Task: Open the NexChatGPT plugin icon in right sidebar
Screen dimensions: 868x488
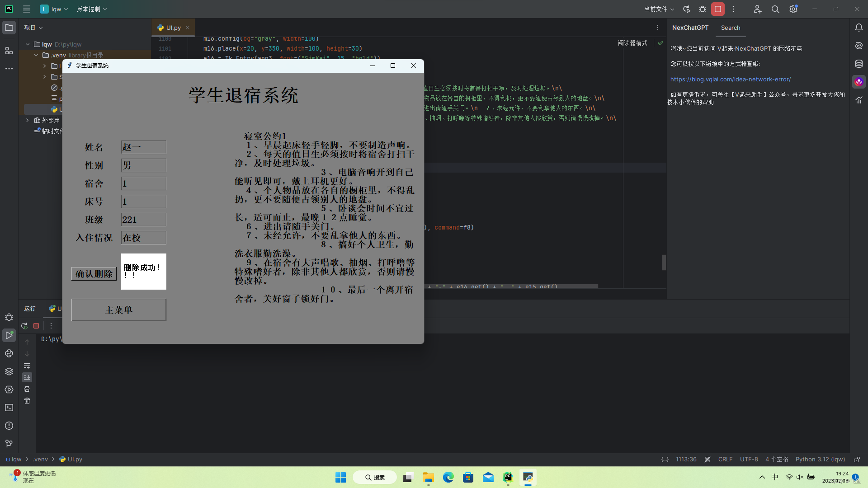Action: 859,82
